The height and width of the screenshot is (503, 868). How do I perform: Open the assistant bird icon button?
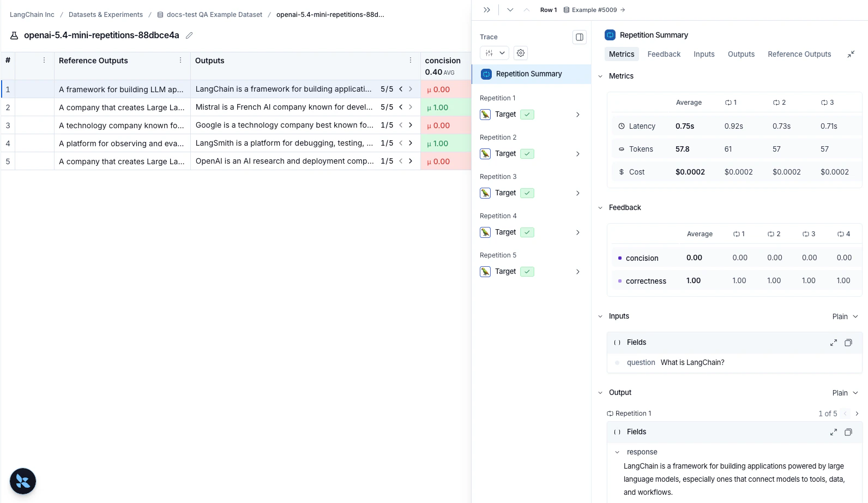(23, 481)
